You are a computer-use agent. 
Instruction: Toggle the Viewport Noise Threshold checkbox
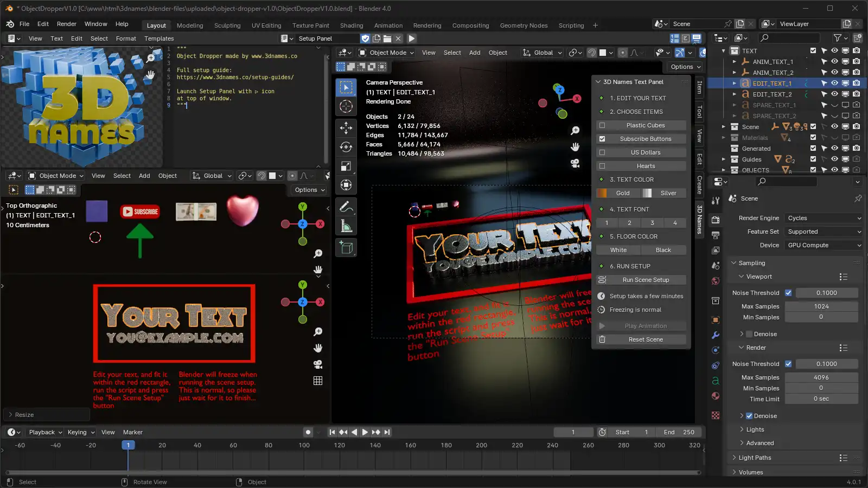point(788,293)
